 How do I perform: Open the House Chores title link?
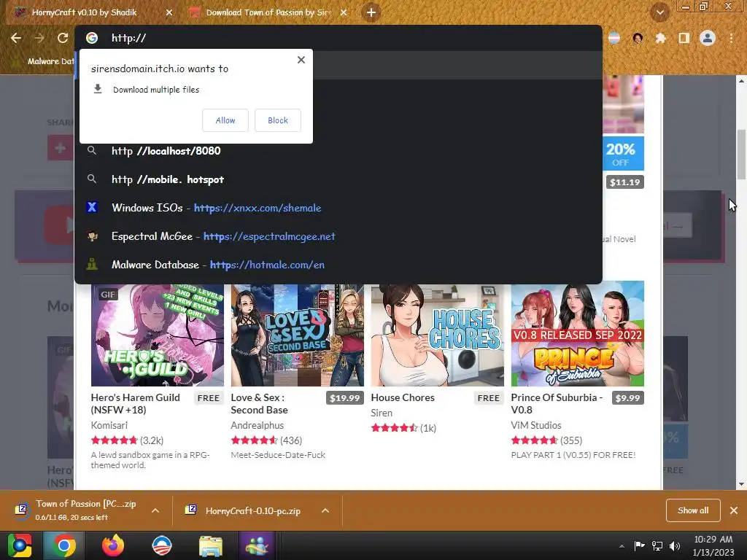click(403, 397)
